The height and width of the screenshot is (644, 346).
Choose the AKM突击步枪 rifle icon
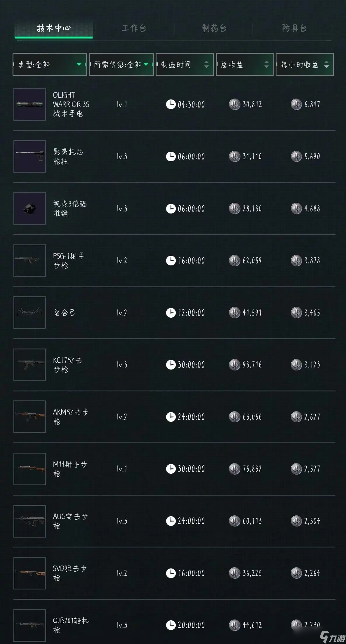[x=30, y=417]
